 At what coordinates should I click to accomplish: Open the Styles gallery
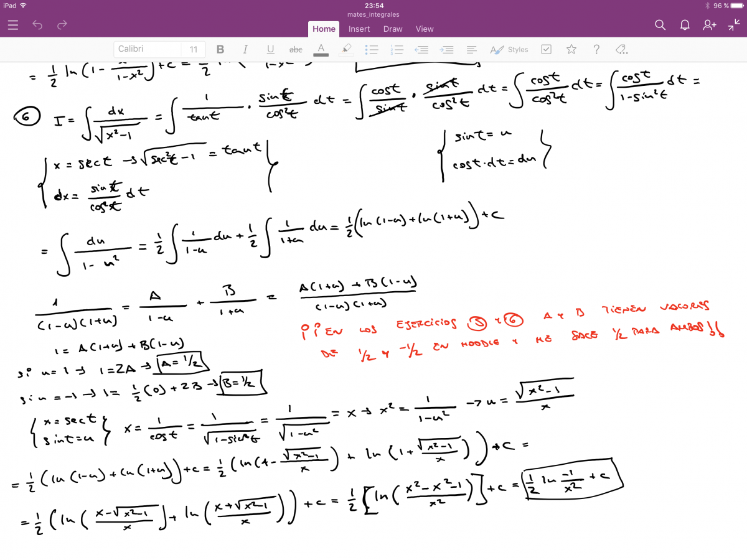[x=509, y=50]
